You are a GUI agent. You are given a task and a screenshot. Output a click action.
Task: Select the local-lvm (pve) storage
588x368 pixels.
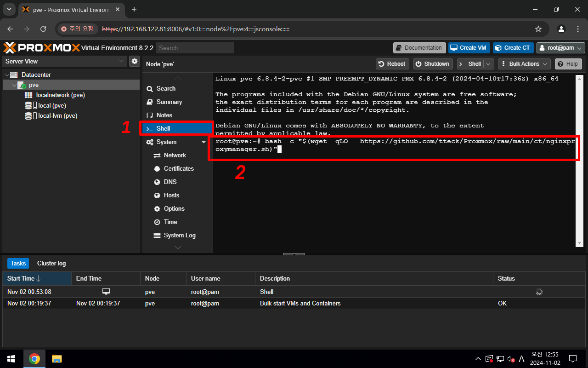click(x=57, y=116)
